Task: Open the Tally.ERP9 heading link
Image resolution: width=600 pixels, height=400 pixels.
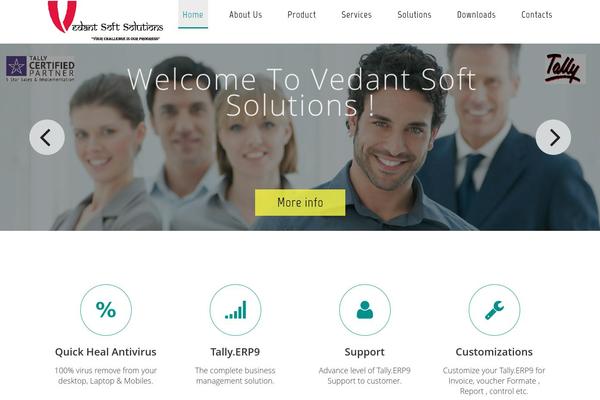Action: pos(235,352)
